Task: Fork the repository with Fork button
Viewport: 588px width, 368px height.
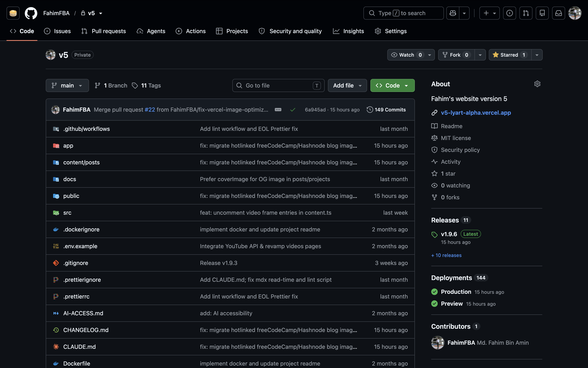Action: (x=457, y=55)
